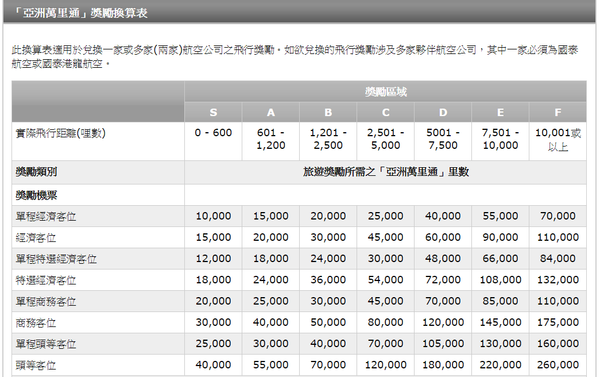The height and width of the screenshot is (377, 600).
Task: Click the 10,001或以上 distance cell
Action: click(x=558, y=141)
